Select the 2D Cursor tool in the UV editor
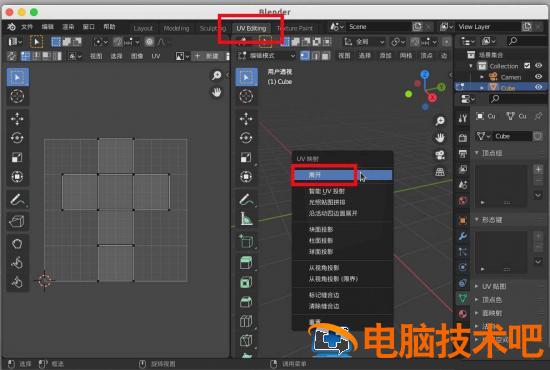This screenshot has width=550, height=370. (x=17, y=96)
